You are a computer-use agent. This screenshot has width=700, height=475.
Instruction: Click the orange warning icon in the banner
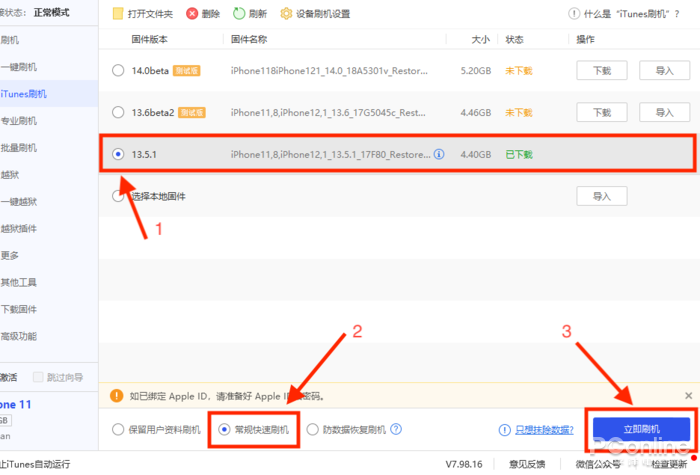(x=117, y=396)
